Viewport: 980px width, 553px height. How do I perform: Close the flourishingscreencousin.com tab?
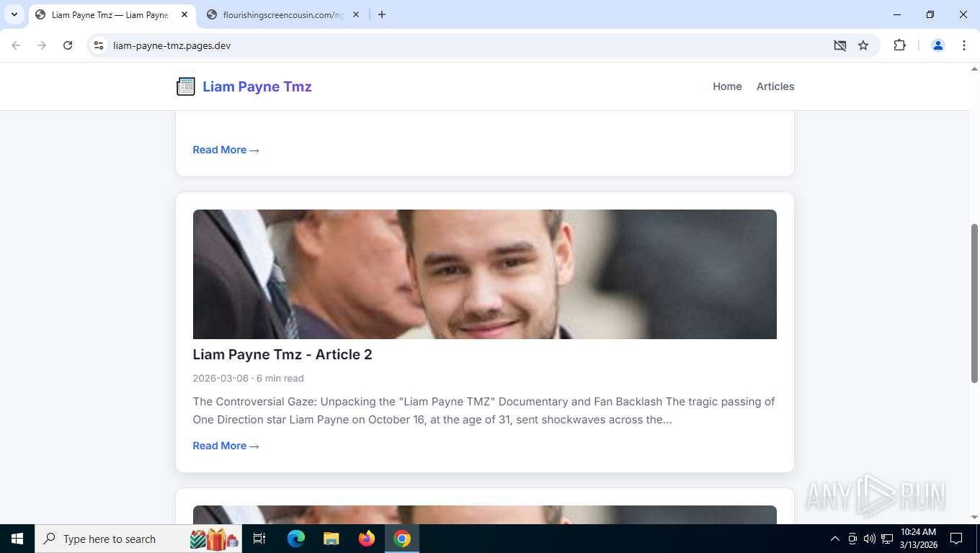pos(356,14)
